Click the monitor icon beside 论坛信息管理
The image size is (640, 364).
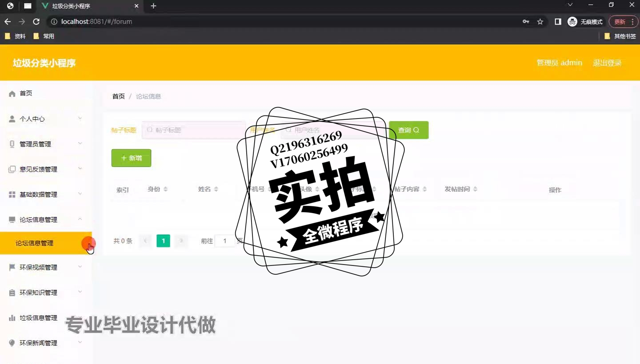click(12, 220)
